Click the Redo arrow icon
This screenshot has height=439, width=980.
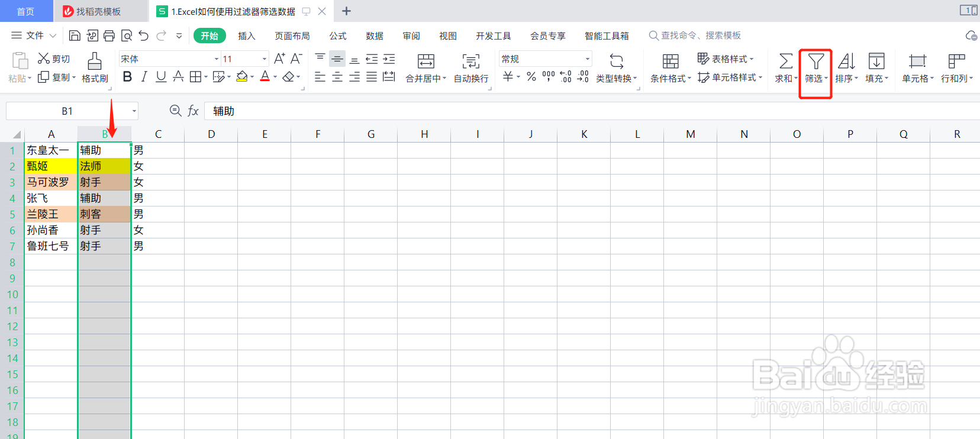[161, 35]
